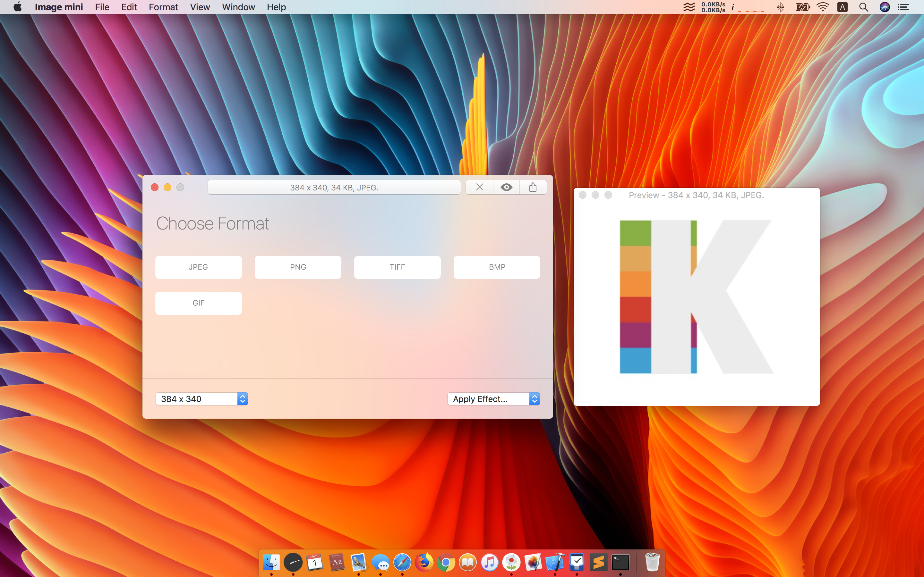Open Siri from menu bar

click(884, 7)
